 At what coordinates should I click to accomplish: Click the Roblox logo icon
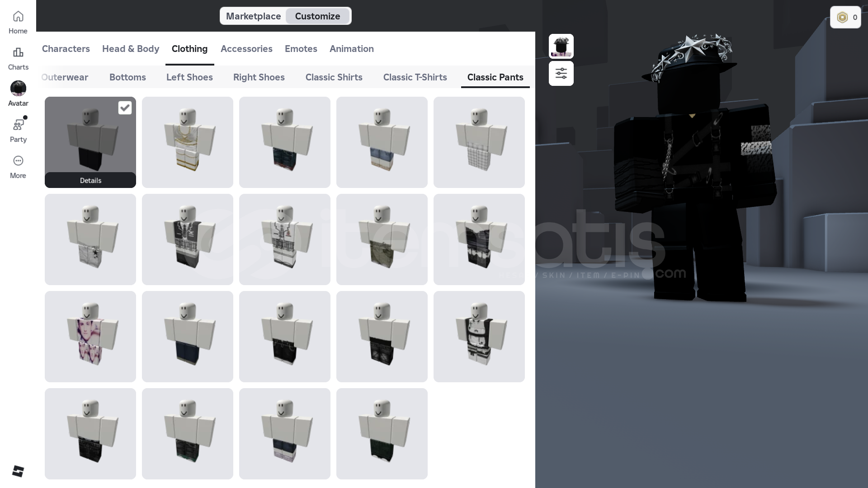point(18,471)
